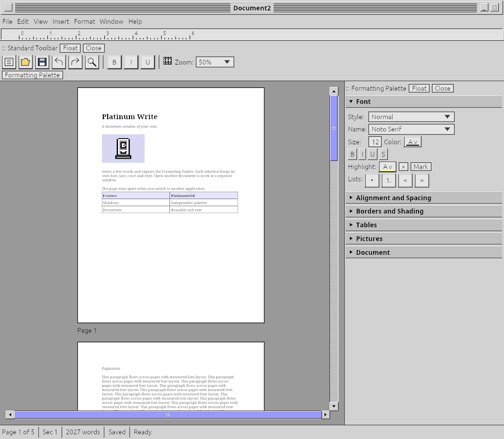Toggle Bold in the Standard Toolbar
The image size is (504, 439).
pyautogui.click(x=114, y=62)
